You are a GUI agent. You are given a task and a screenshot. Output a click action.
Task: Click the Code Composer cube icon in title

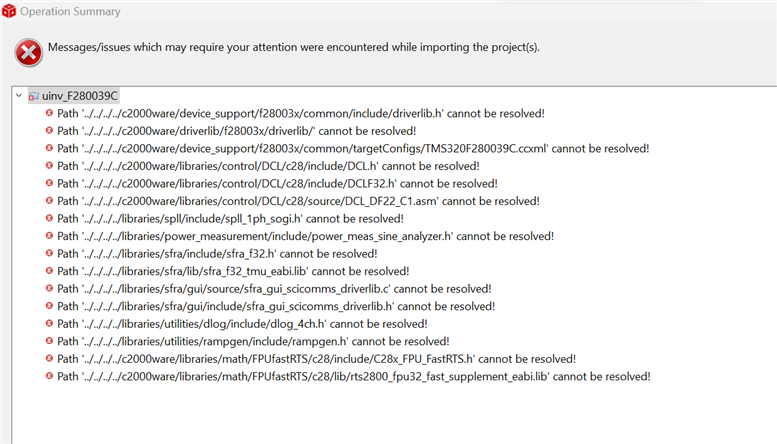click(9, 11)
